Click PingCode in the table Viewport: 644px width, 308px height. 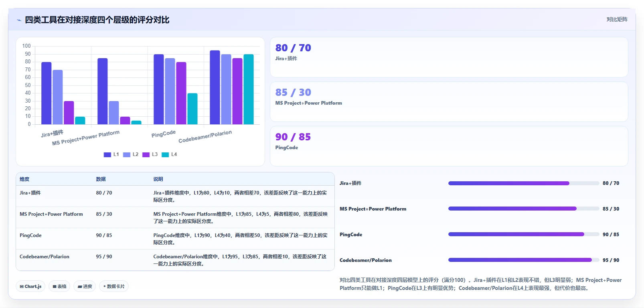[30, 235]
